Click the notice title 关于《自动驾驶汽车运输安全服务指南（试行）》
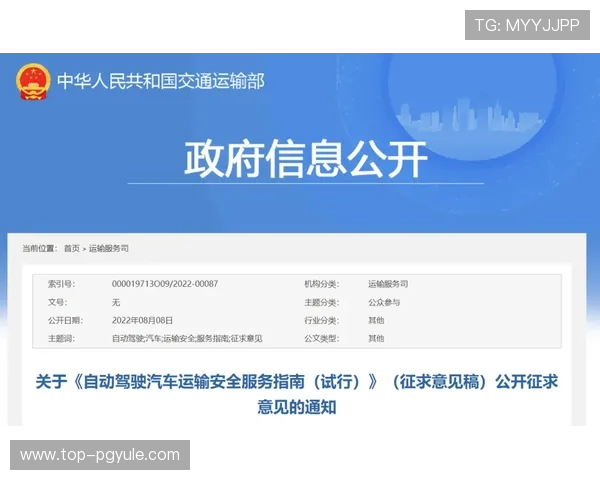The height and width of the screenshot is (480, 600). click(297, 394)
